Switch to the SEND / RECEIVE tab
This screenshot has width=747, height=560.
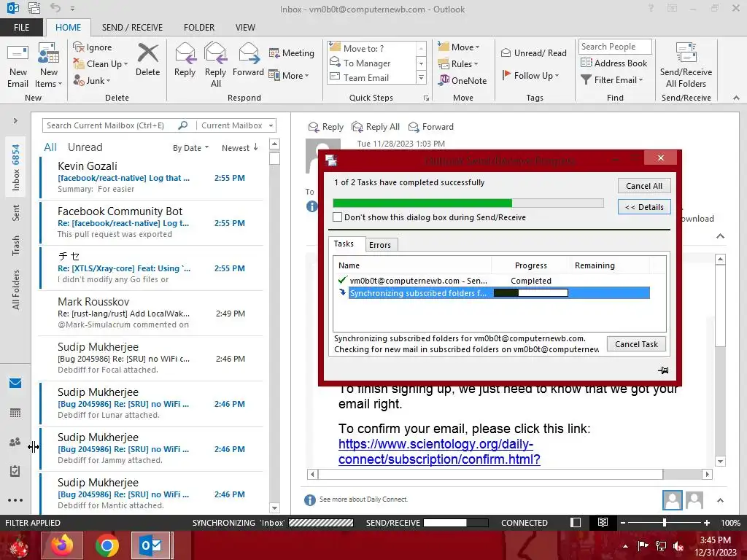132,27
